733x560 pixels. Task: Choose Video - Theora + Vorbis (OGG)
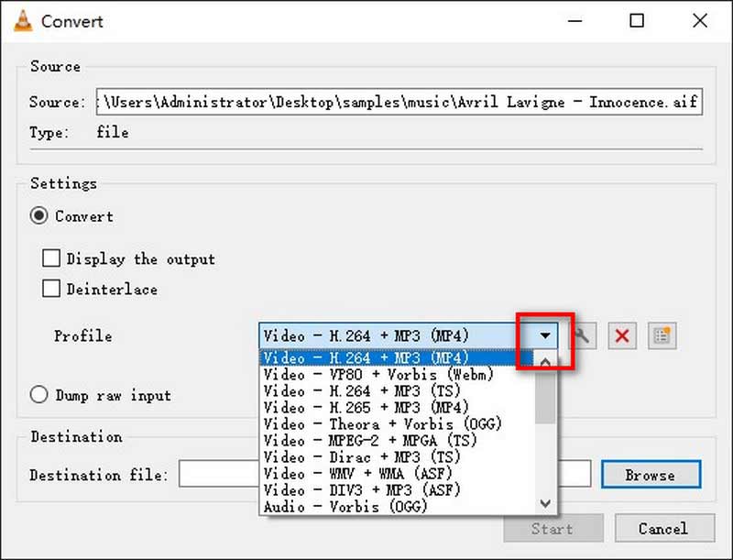pyautogui.click(x=397, y=423)
